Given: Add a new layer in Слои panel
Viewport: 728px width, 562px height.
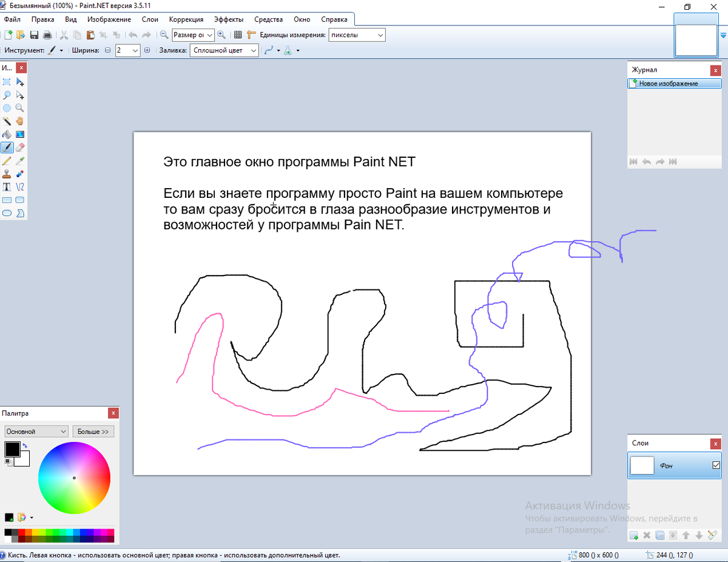Looking at the screenshot, I should click(634, 535).
